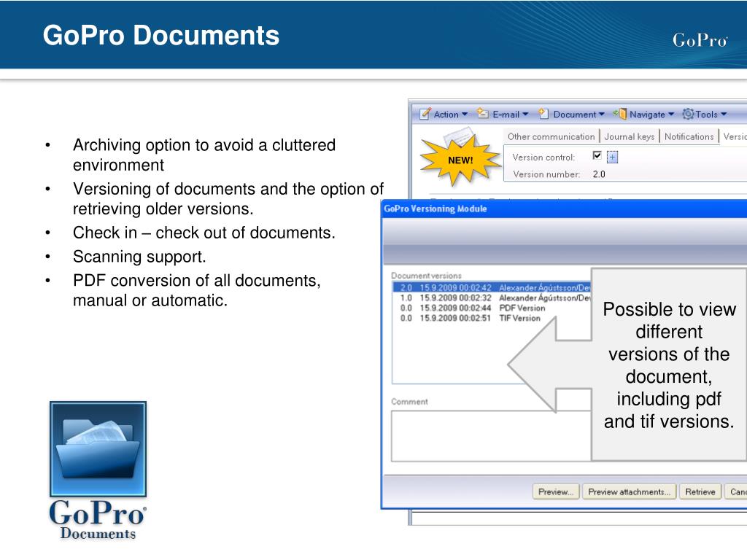Image resolution: width=747 pixels, height=560 pixels.
Task: Select the PDF Version row
Action: point(492,308)
